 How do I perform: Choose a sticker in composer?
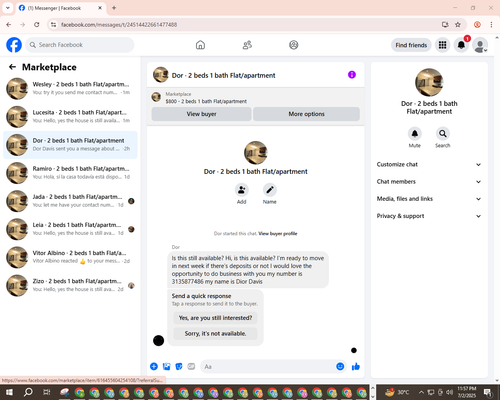179,367
